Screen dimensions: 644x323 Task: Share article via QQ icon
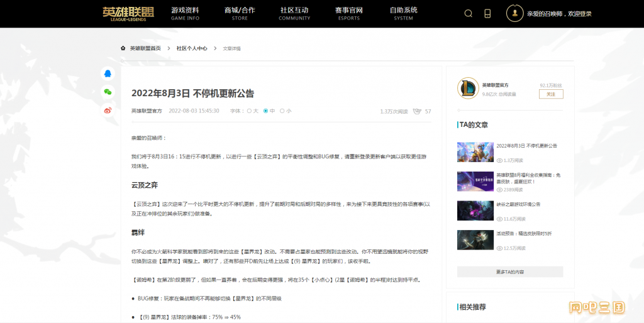(x=108, y=74)
